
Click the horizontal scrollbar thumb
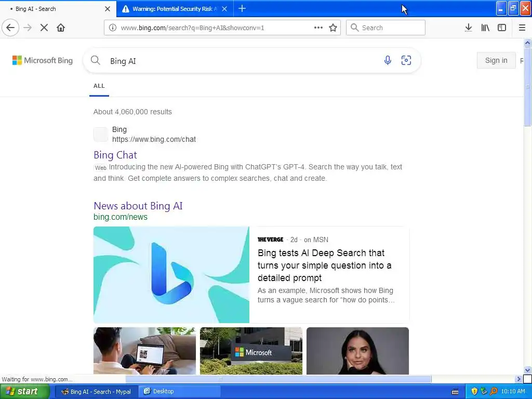click(278, 379)
